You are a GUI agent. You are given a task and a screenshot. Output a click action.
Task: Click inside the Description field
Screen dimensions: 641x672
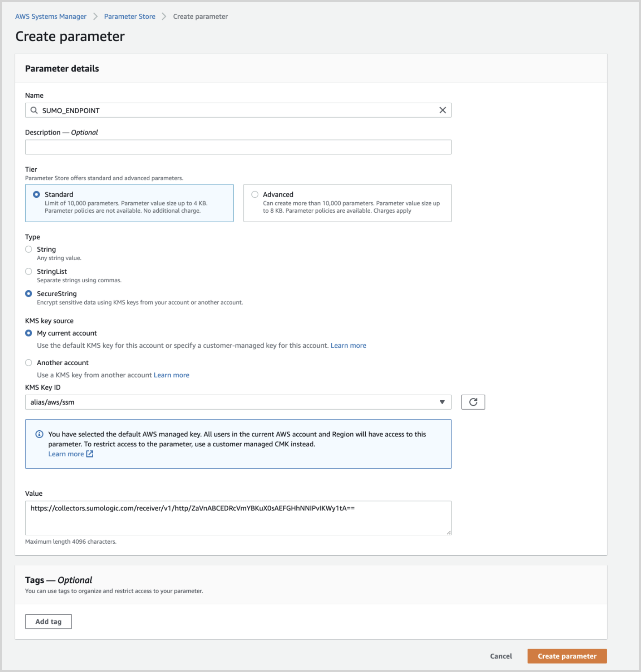(x=238, y=147)
